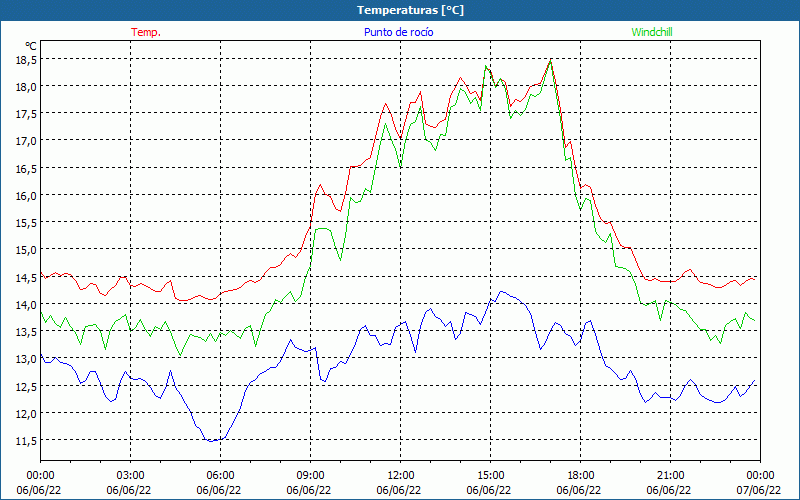The height and width of the screenshot is (500, 800).
Task: Click the 14,0 y-axis value
Action: [x=27, y=305]
